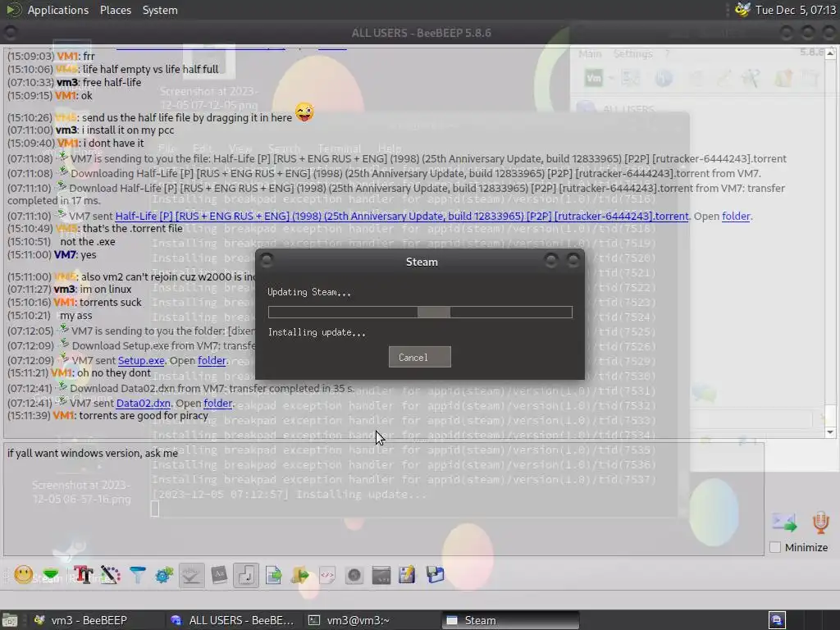Click the "Updating Steam..." label
The height and width of the screenshot is (630, 840).
tap(309, 292)
